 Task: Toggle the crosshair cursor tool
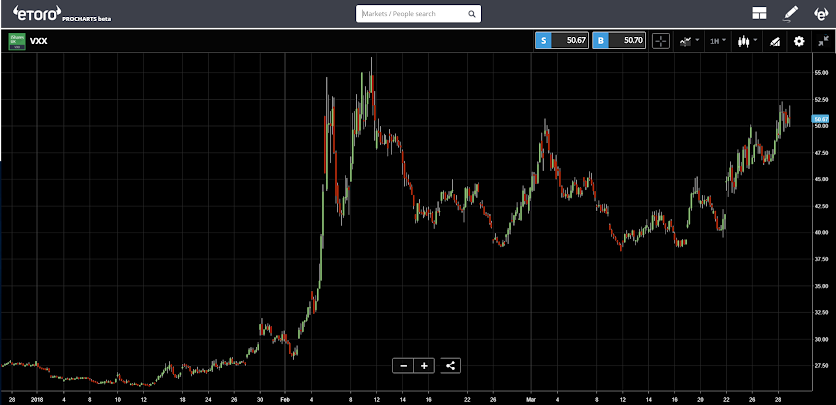tap(661, 41)
